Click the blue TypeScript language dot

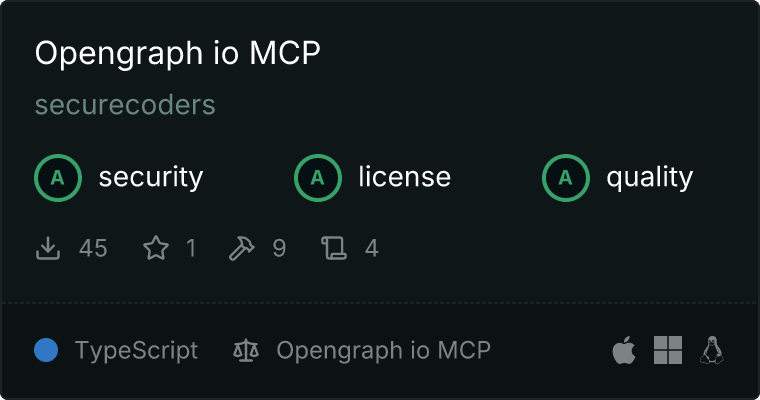(x=46, y=350)
